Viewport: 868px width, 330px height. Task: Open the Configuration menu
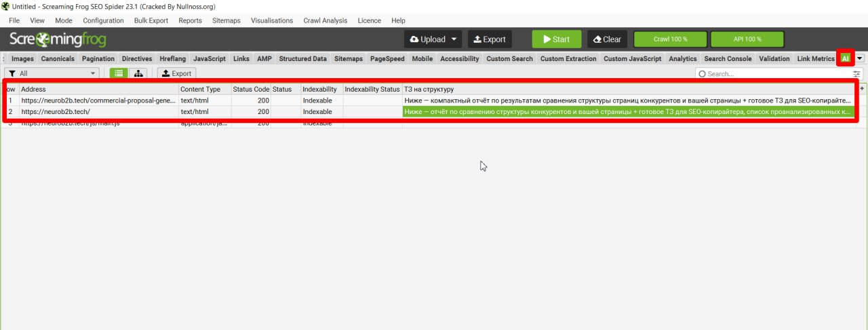[x=103, y=20]
